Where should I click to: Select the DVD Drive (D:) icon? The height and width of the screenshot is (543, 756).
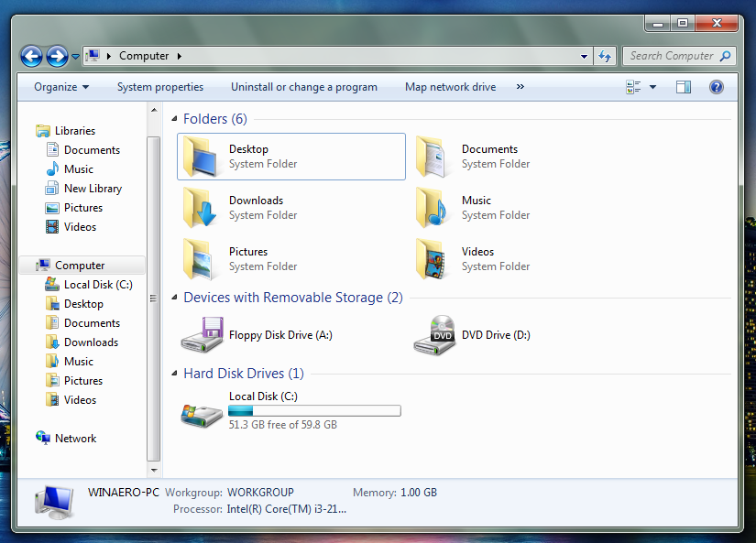(434, 335)
